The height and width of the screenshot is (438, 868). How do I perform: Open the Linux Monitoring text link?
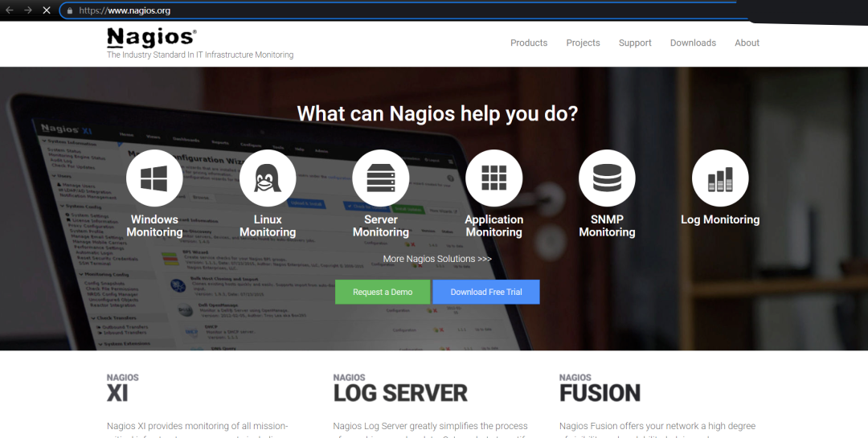pos(268,226)
